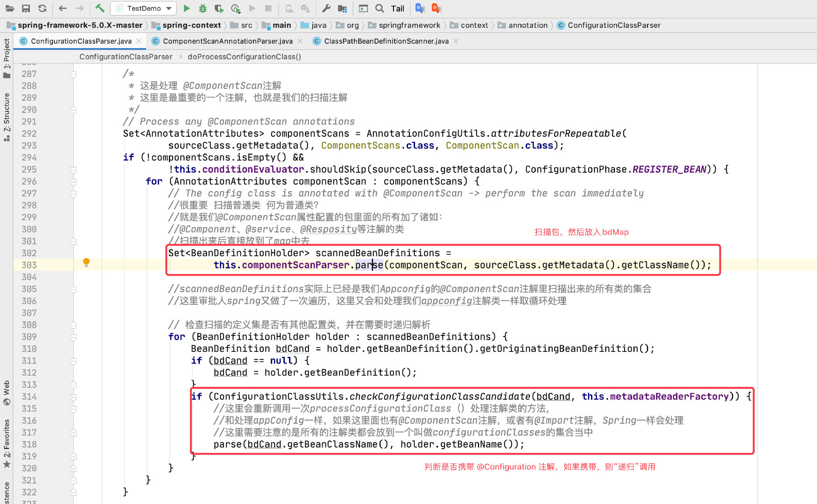Switch to ClassPathBeanDefinitionScanner.java tab

tap(386, 41)
